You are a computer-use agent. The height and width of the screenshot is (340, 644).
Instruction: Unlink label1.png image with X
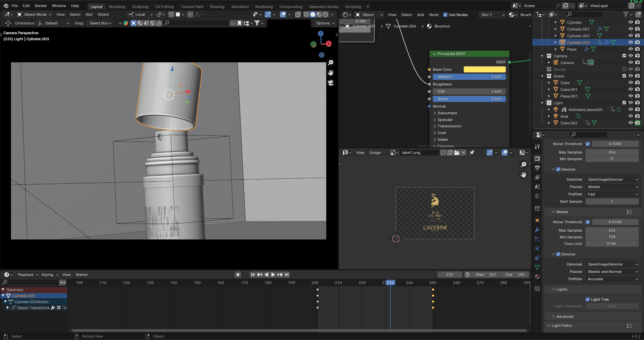pyautogui.click(x=463, y=153)
